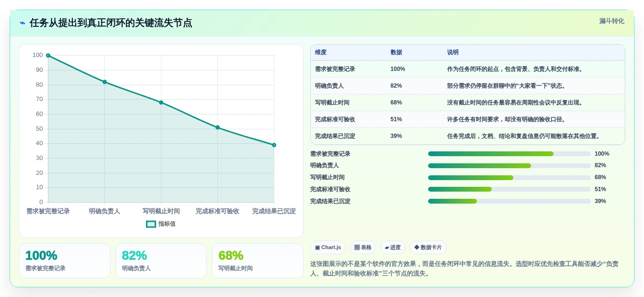Click table cell 完成结果已沉淀
The height and width of the screenshot is (297, 644).
335,136
